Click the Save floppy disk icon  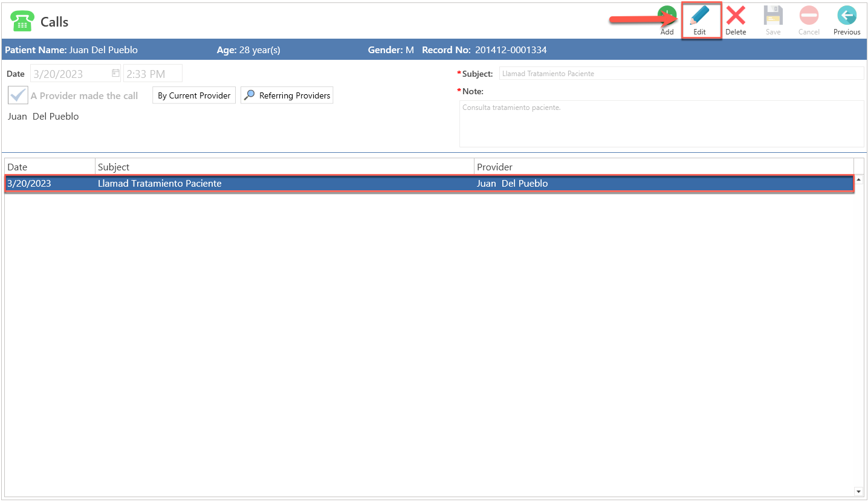773,16
